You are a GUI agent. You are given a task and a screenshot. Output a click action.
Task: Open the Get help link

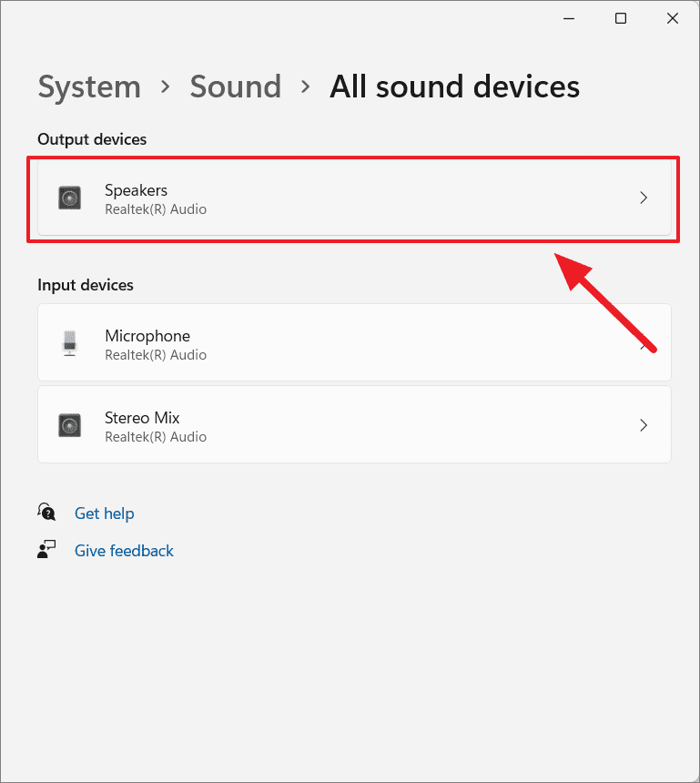pos(104,513)
